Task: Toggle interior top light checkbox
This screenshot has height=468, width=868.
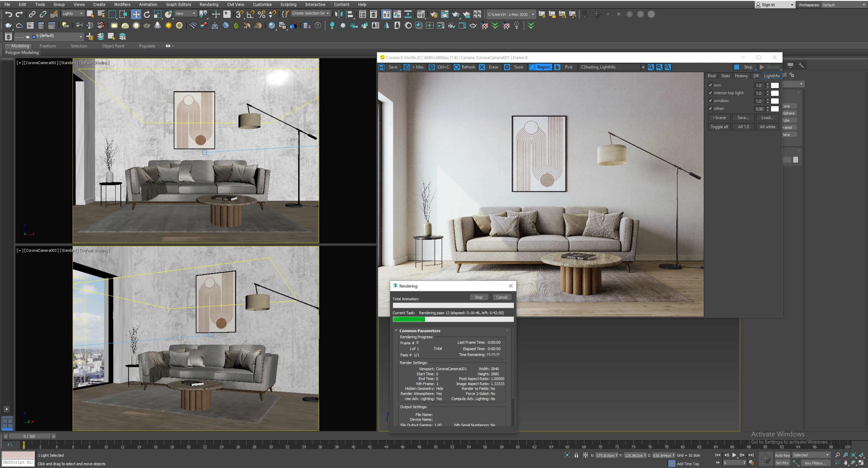Action: coord(710,93)
